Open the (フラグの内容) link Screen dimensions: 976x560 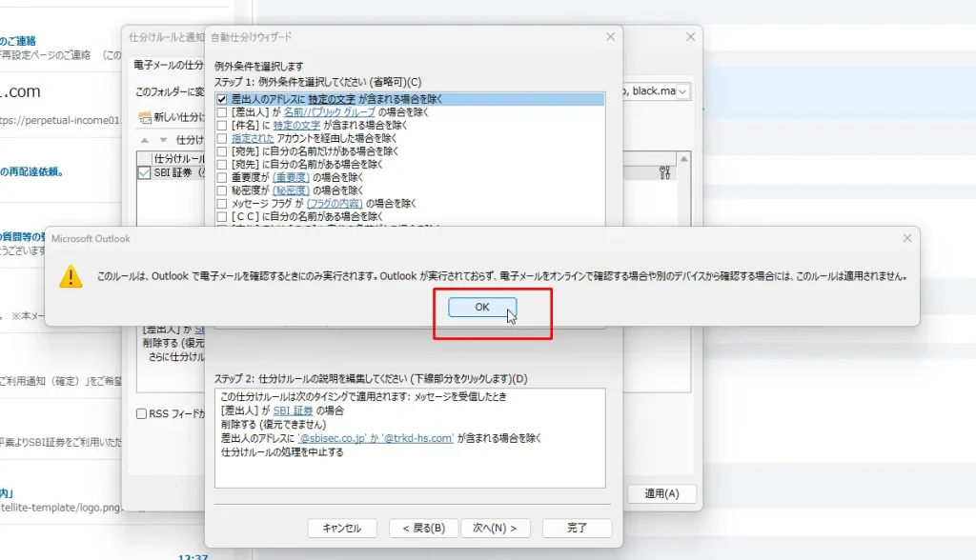tap(335, 204)
